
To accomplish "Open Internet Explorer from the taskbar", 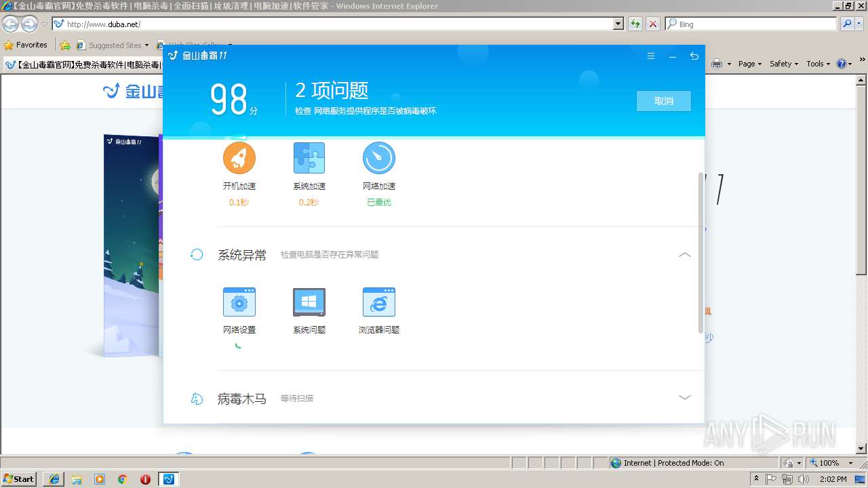I will point(54,479).
